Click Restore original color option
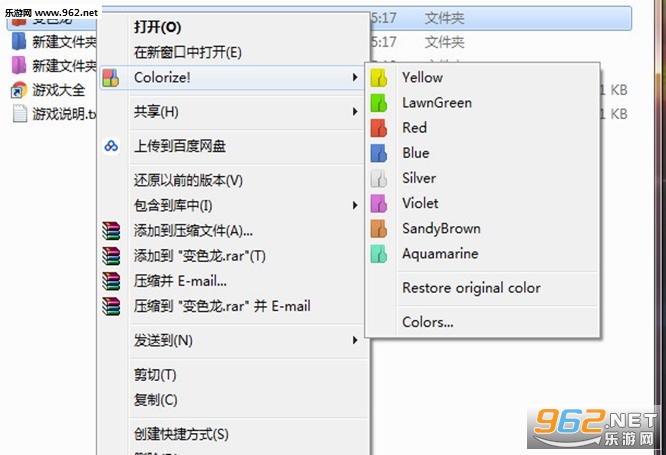The height and width of the screenshot is (455, 666). coord(471,288)
